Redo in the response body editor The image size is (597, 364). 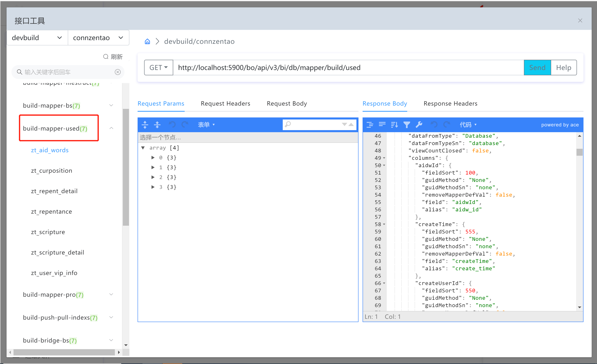[x=447, y=125]
